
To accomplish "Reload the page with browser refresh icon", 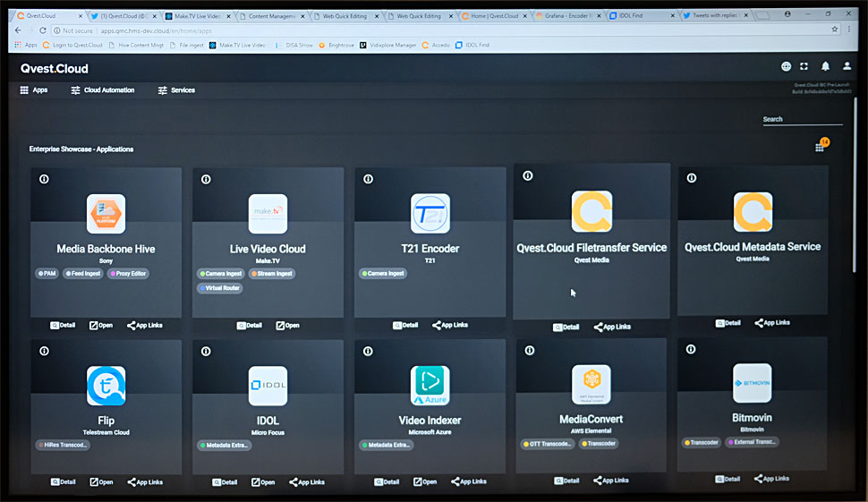I will tap(43, 30).
